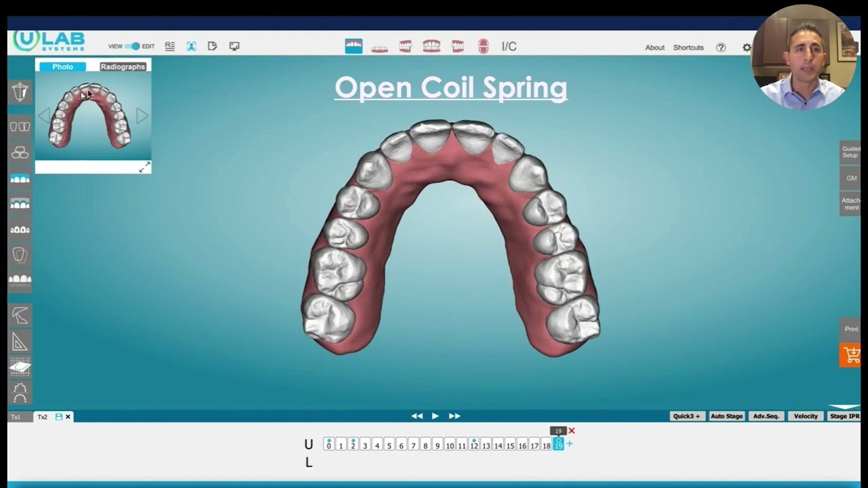Image resolution: width=868 pixels, height=488 pixels.
Task: Click the Stage IPR button
Action: click(x=844, y=416)
